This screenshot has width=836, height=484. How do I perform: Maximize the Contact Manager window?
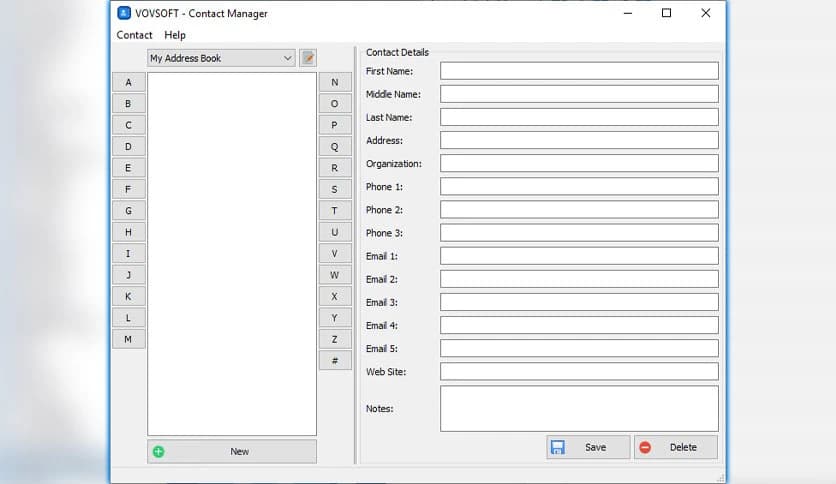(666, 13)
